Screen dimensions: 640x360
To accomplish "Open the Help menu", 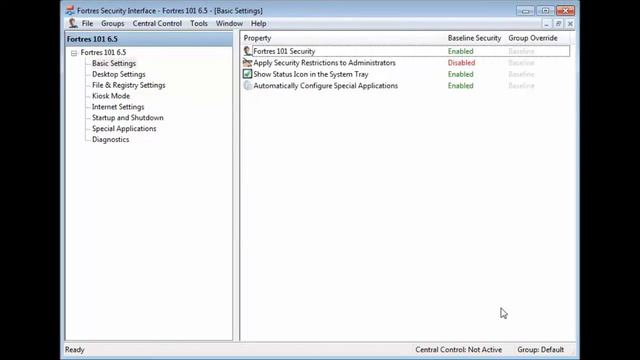I will 258,24.
